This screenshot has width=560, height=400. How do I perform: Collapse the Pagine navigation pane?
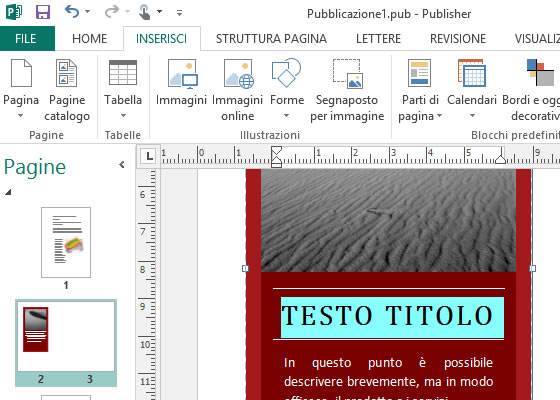pos(122,164)
